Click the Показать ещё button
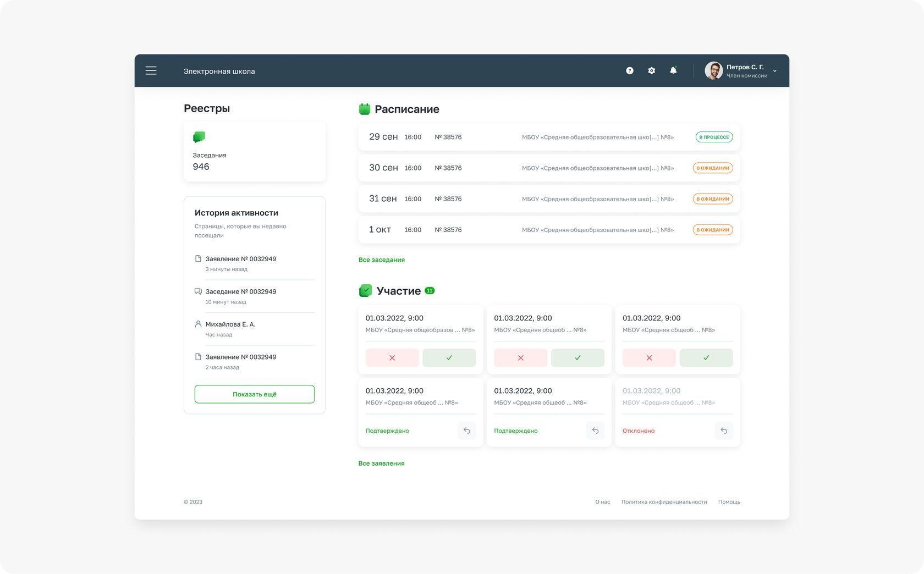Viewport: 924px width, 574px height. click(255, 394)
